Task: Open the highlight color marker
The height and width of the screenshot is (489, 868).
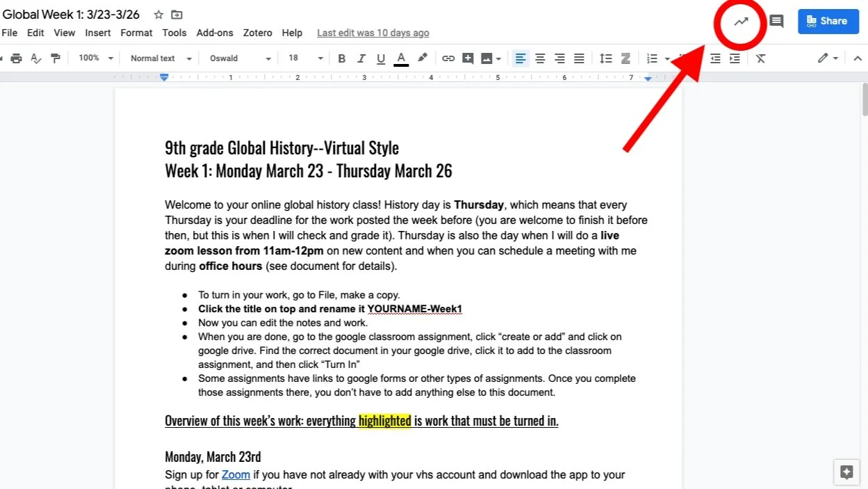Action: click(422, 58)
